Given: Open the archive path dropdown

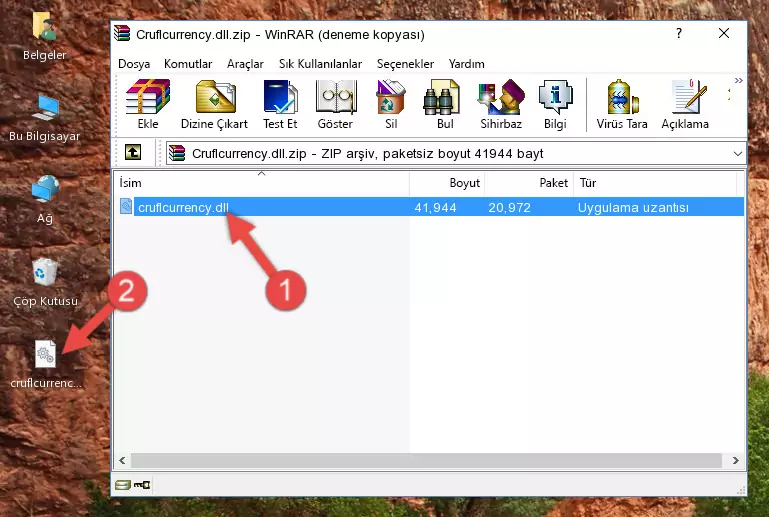Looking at the screenshot, I should [x=737, y=154].
